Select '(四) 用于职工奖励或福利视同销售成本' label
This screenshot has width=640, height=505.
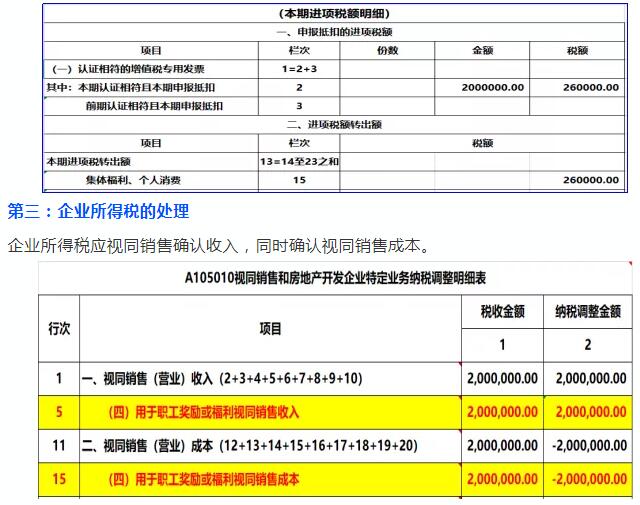tap(204, 479)
